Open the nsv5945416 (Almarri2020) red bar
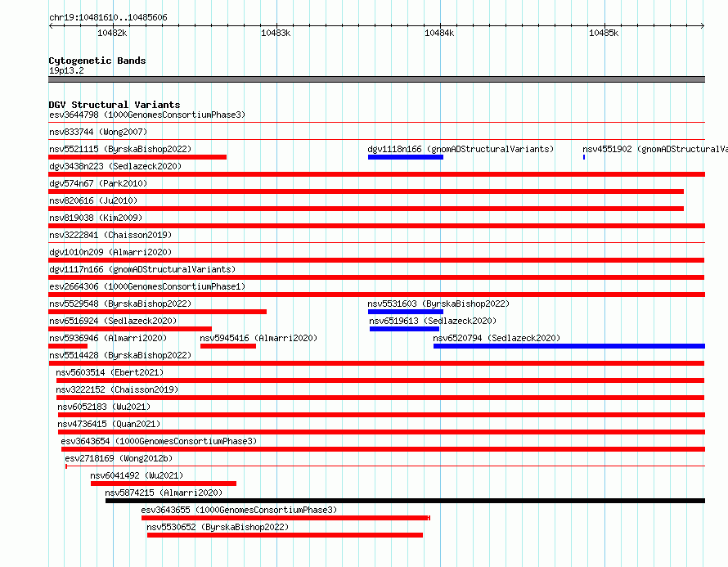This screenshot has height=567, width=728. (228, 346)
